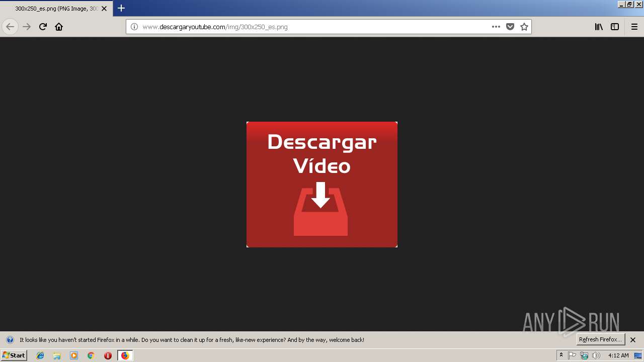The height and width of the screenshot is (362, 644).
Task: Click the Refresh Firefox… button
Action: point(601,339)
